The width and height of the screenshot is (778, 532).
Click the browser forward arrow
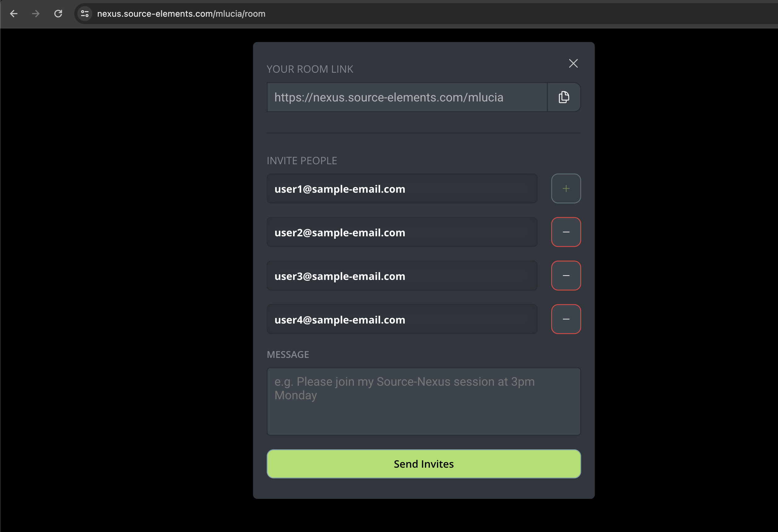[36, 14]
